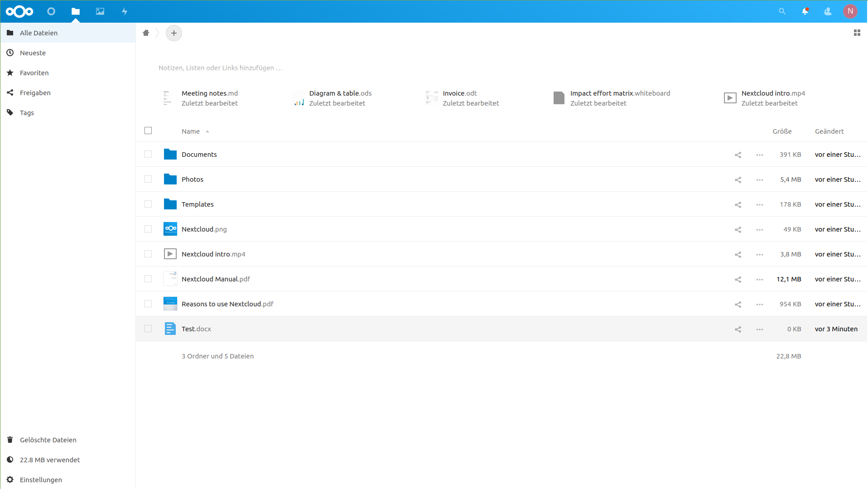The image size is (868, 489).
Task: Open the Documents folder icon
Action: click(x=170, y=154)
